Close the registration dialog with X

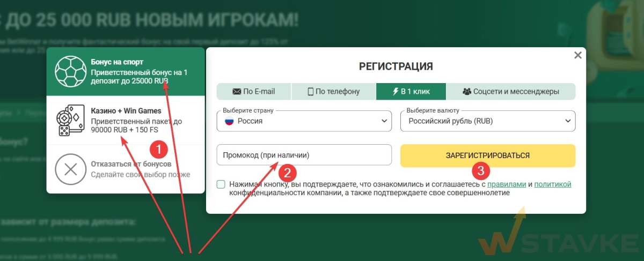coord(577,55)
